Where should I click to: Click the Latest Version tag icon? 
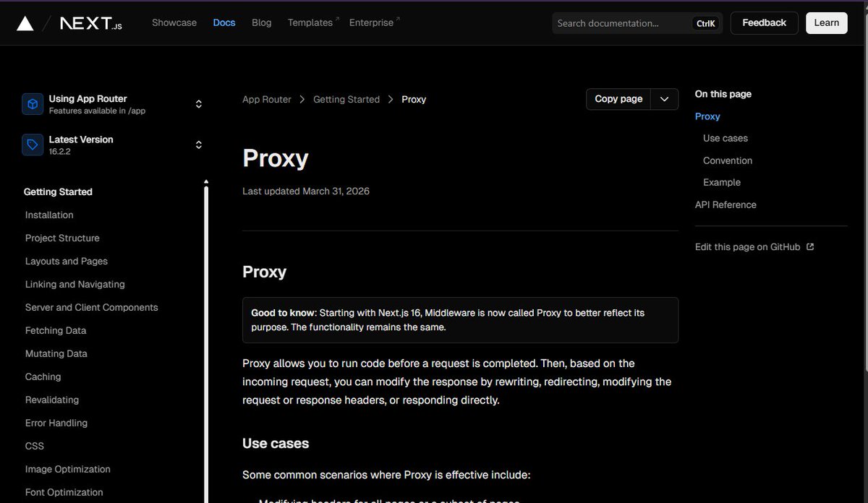pyautogui.click(x=33, y=145)
